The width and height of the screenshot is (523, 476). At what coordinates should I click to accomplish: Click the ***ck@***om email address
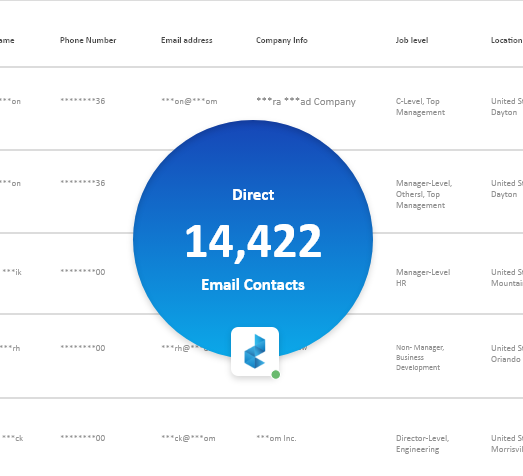pos(188,438)
